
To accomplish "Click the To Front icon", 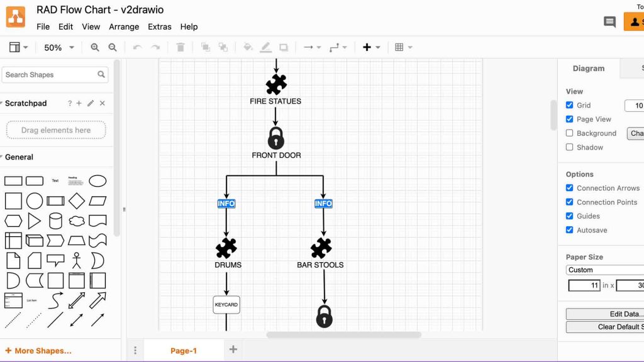I will point(204,47).
